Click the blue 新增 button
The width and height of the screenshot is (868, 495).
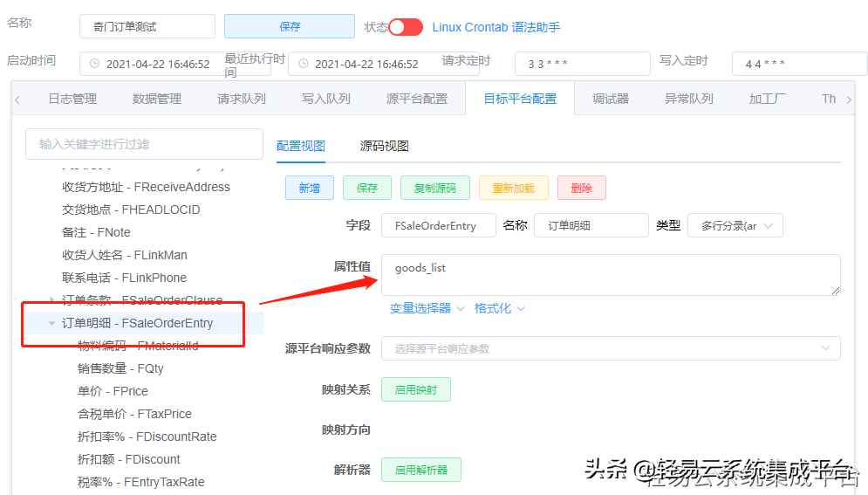click(310, 188)
